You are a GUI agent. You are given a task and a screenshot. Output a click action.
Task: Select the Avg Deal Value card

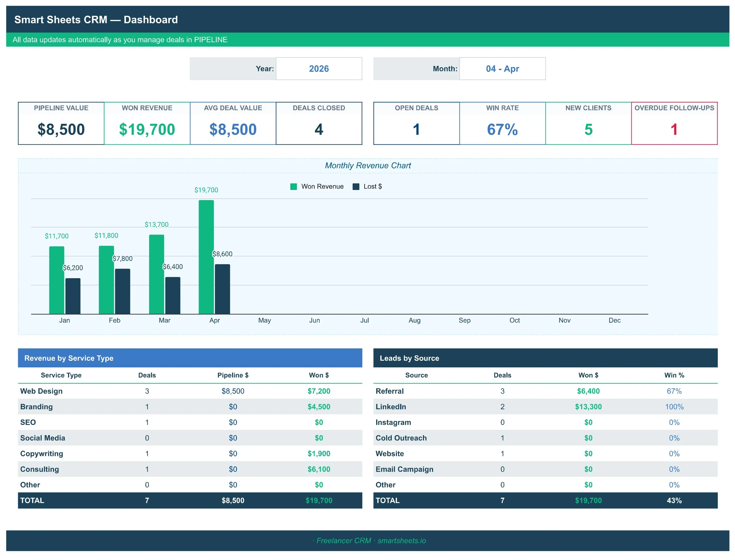(x=233, y=123)
